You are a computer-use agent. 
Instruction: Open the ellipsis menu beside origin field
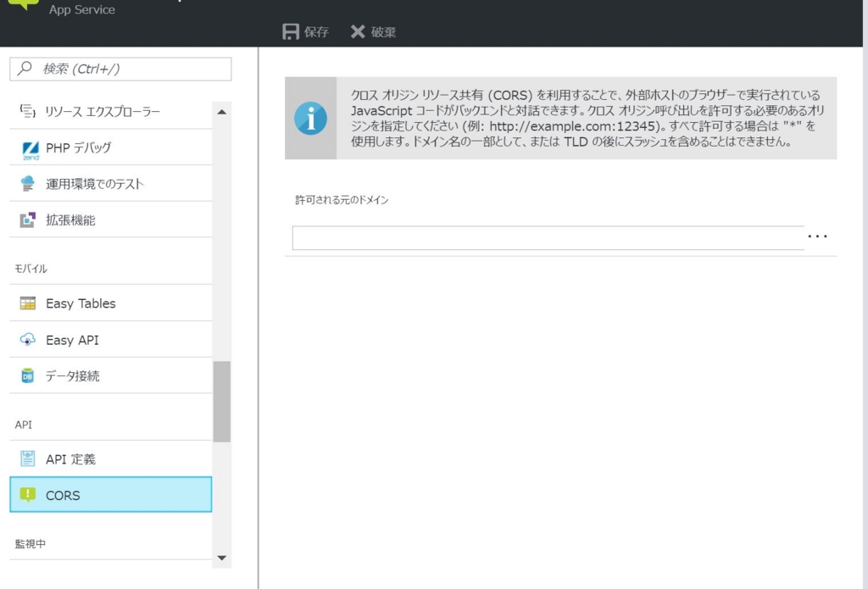coord(818,236)
